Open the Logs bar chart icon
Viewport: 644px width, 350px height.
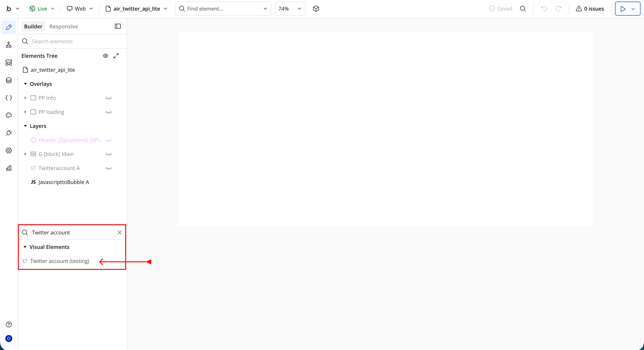coord(9,168)
